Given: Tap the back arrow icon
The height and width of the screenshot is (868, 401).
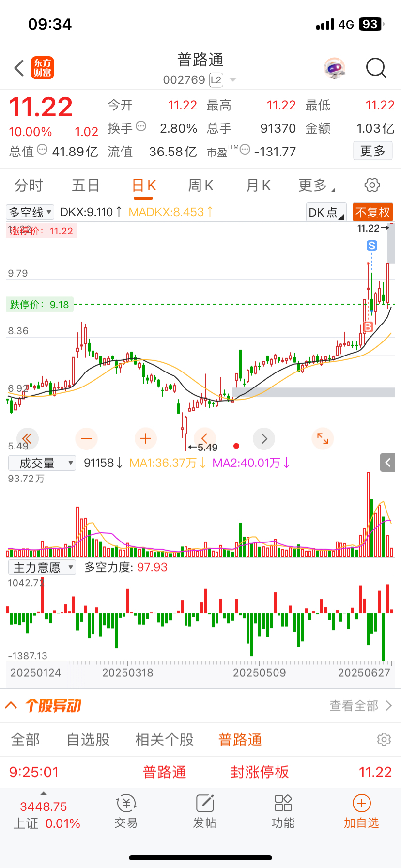Looking at the screenshot, I should click(x=19, y=68).
